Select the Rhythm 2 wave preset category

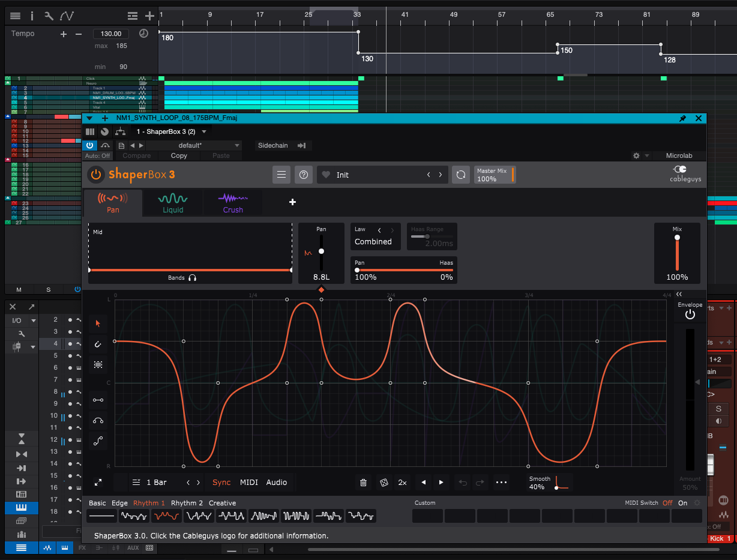click(187, 503)
